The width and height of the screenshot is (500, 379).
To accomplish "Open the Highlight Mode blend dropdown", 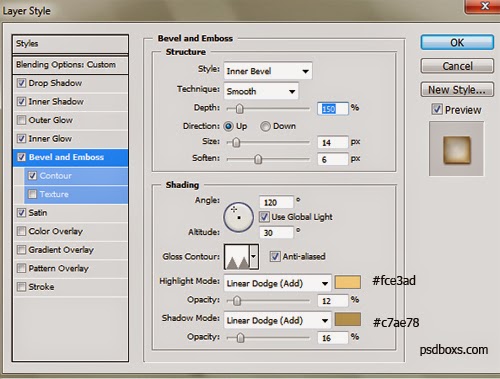I will coord(278,283).
